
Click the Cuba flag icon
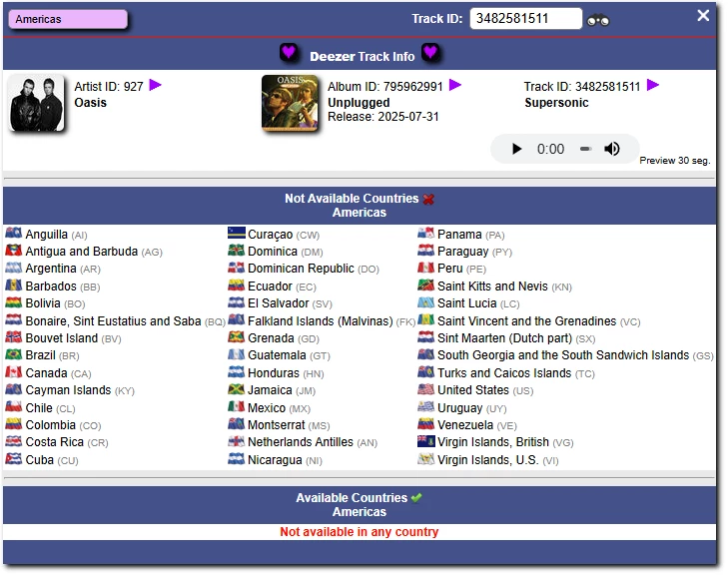tap(13, 459)
